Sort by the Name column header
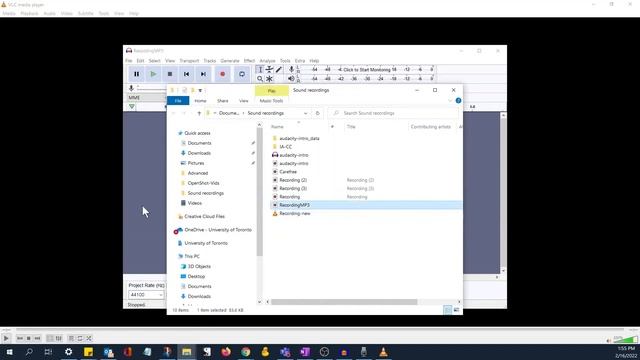The width and height of the screenshot is (640, 360). click(x=278, y=127)
